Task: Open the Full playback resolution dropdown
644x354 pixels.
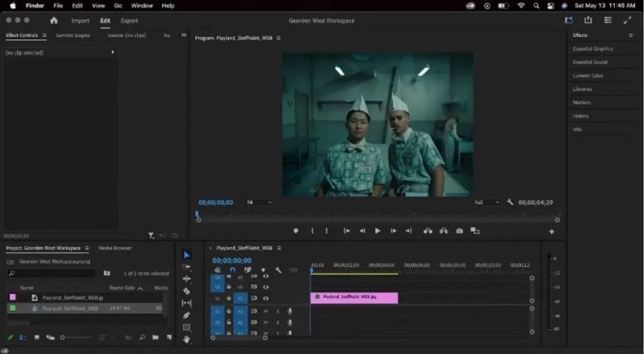Action: 487,202
